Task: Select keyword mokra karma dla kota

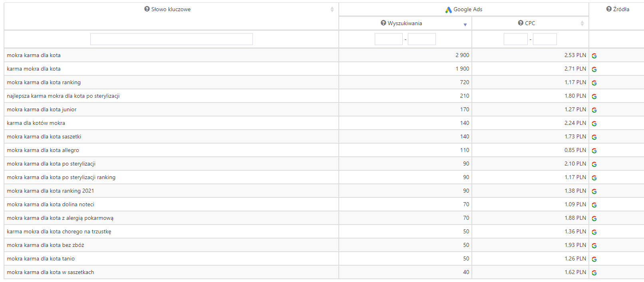Action: click(34, 55)
